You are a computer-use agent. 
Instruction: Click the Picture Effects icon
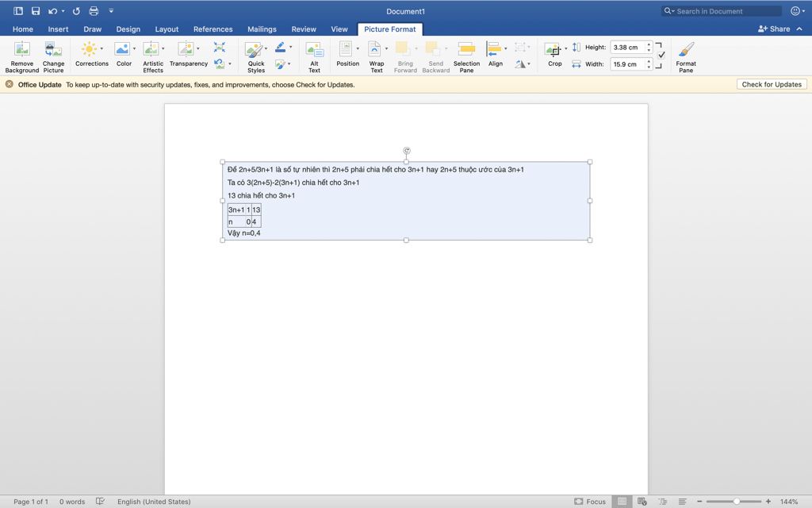(280, 64)
